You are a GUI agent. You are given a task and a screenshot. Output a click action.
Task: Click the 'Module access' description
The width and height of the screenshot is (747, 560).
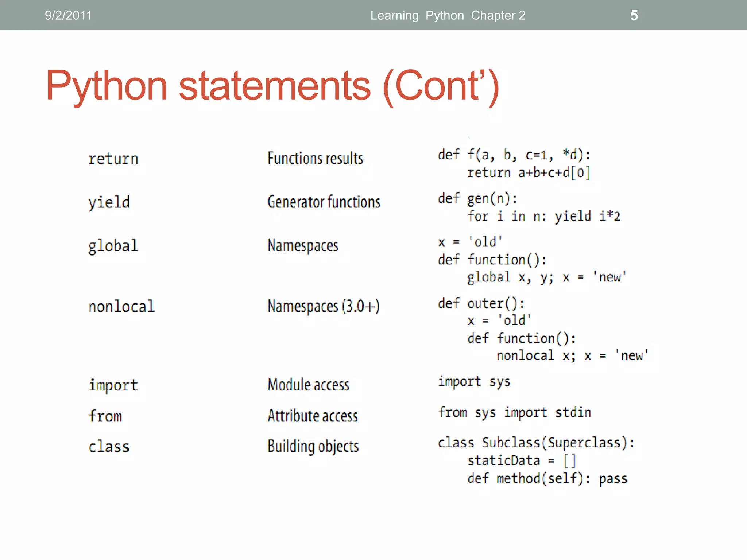308,385
